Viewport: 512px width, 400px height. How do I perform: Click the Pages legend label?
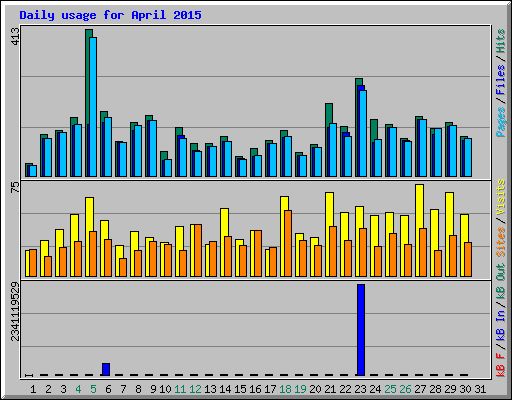[x=501, y=122]
